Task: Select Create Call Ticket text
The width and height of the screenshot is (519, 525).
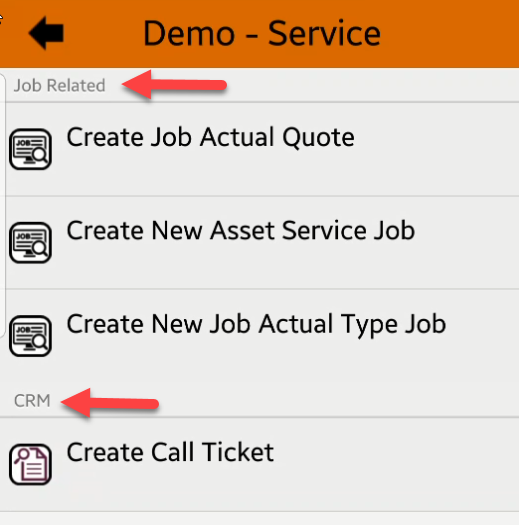Action: coord(170,452)
